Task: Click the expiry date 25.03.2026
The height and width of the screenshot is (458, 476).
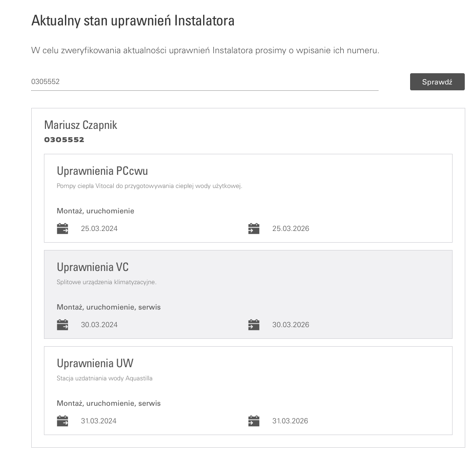Action: click(x=291, y=229)
